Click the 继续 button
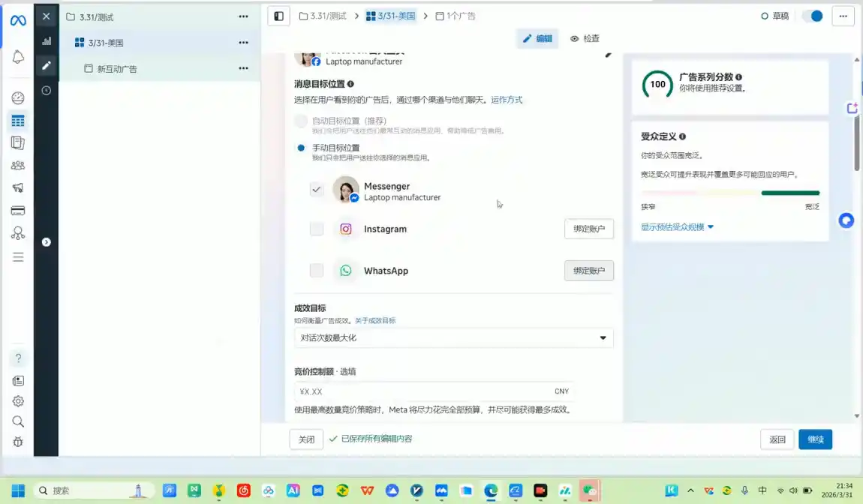 pos(815,439)
